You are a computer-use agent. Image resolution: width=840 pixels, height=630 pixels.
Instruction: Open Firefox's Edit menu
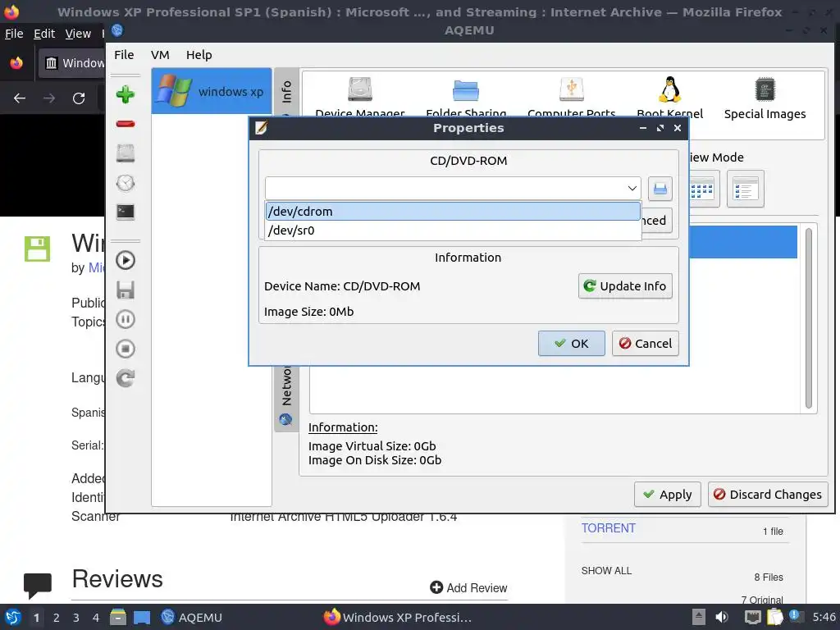(x=44, y=34)
